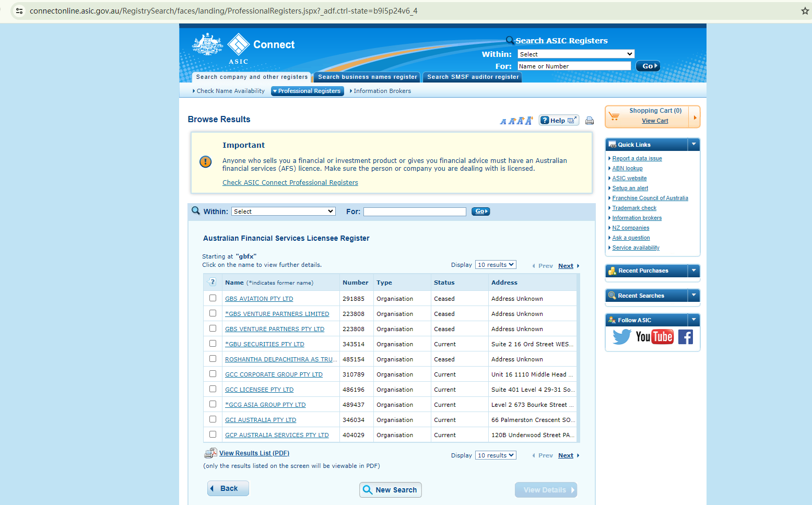Click the question mark icon in table header

pyautogui.click(x=212, y=282)
